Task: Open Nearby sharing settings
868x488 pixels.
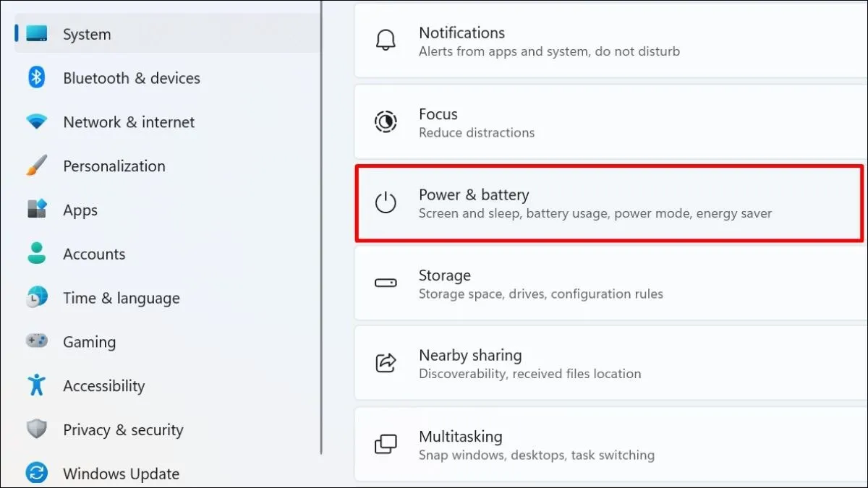Action: (608, 364)
